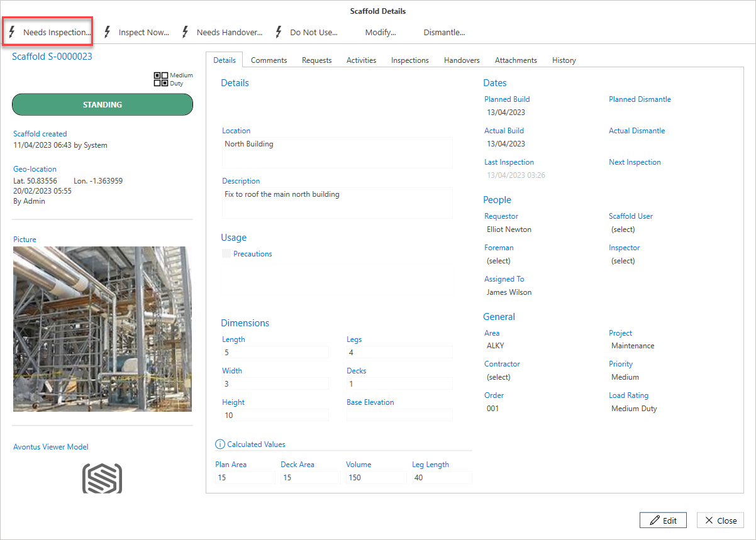Click the Legs field showing 4

click(399, 352)
